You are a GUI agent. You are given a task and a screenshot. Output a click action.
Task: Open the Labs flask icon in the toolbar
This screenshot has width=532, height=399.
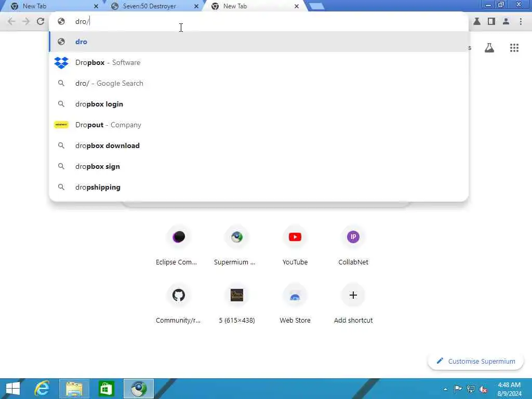(x=477, y=21)
